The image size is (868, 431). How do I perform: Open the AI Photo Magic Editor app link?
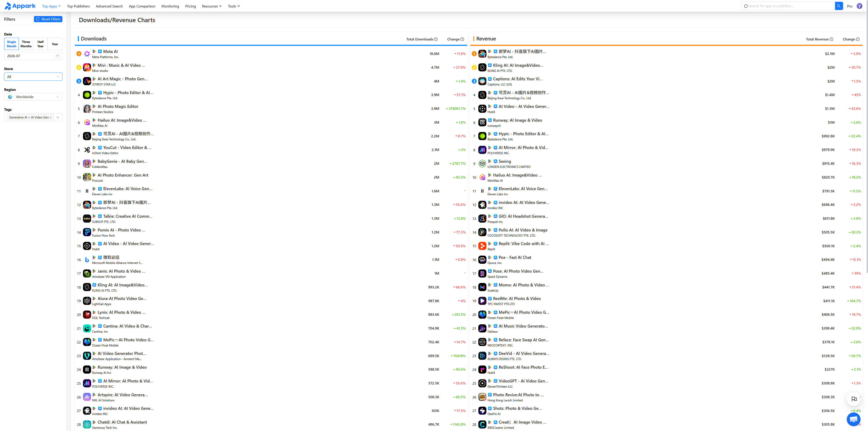point(118,106)
